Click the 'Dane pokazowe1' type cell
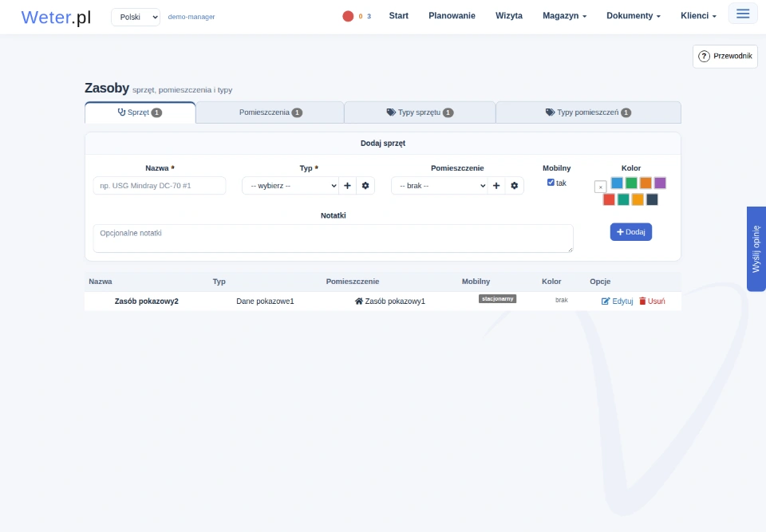The height and width of the screenshot is (532, 766). coord(265,301)
